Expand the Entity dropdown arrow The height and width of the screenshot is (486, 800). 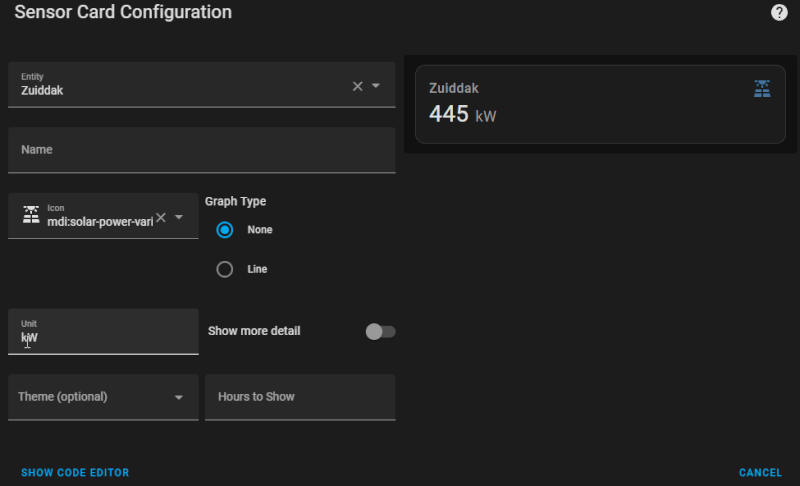point(376,86)
